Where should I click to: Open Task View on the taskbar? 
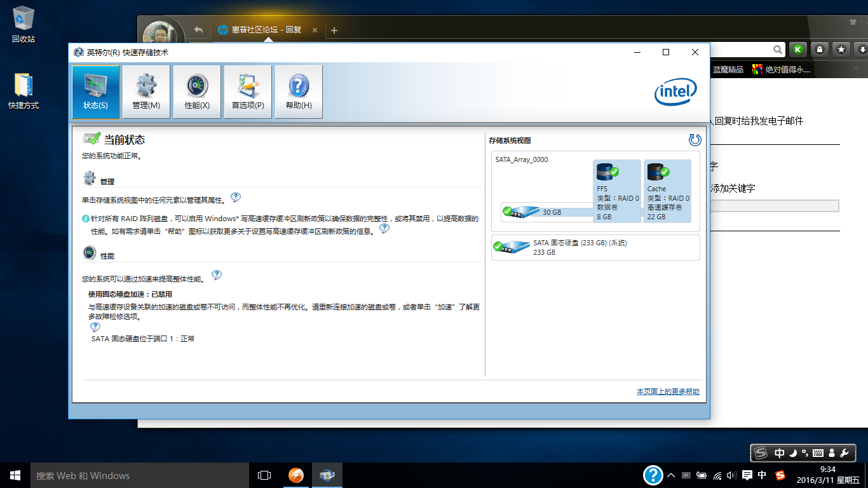[264, 475]
